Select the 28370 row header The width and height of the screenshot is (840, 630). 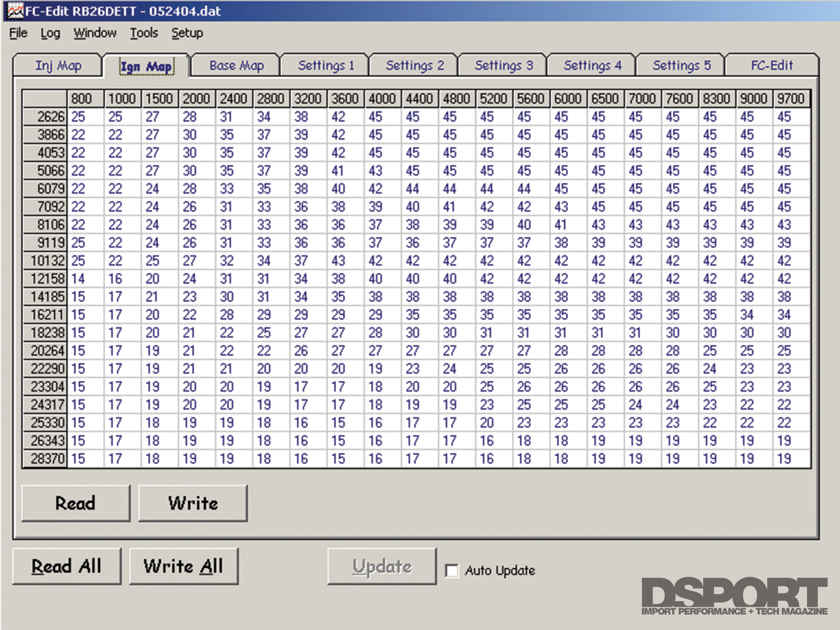click(x=45, y=459)
